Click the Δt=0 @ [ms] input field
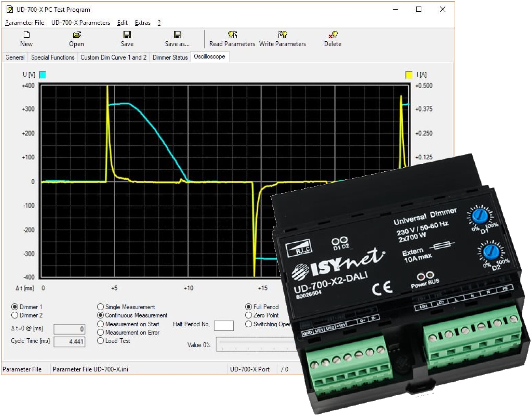The width and height of the screenshot is (532, 417). click(69, 329)
